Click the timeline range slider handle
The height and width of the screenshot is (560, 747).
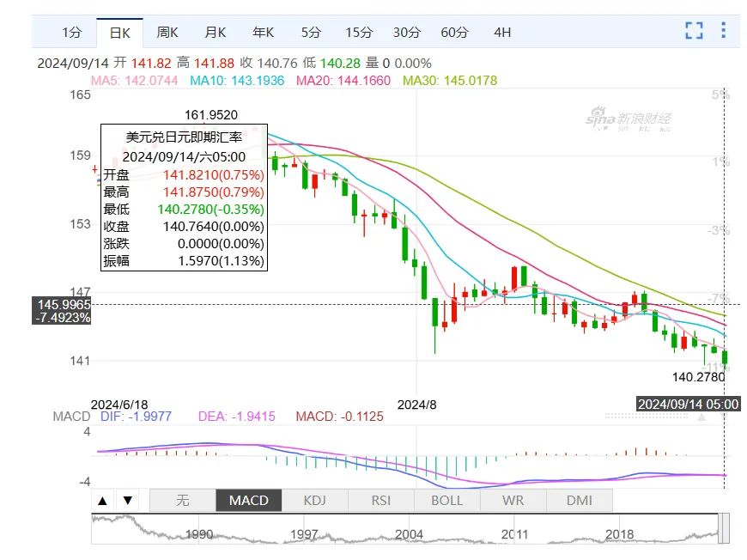724,528
